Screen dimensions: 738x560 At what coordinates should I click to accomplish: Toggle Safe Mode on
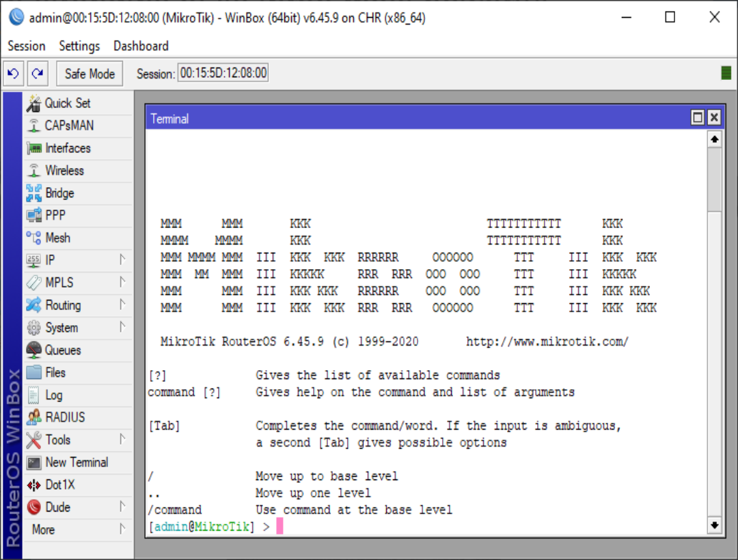pyautogui.click(x=90, y=74)
